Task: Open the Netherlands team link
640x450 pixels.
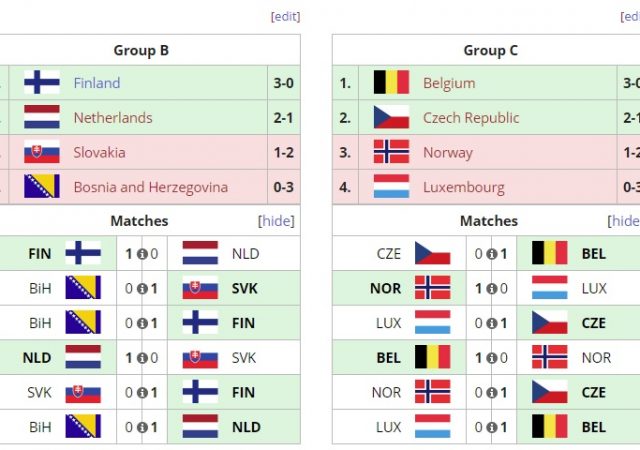Action: [113, 118]
